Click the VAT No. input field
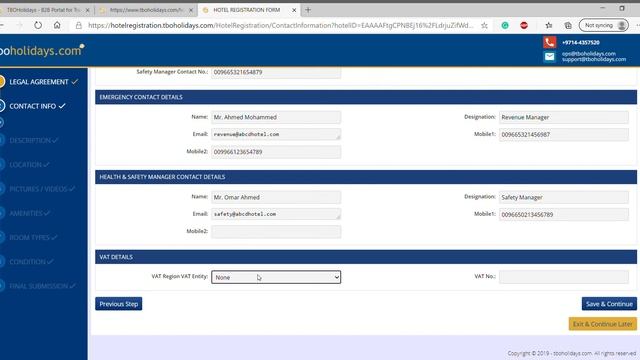This screenshot has width=640, height=360. [564, 277]
